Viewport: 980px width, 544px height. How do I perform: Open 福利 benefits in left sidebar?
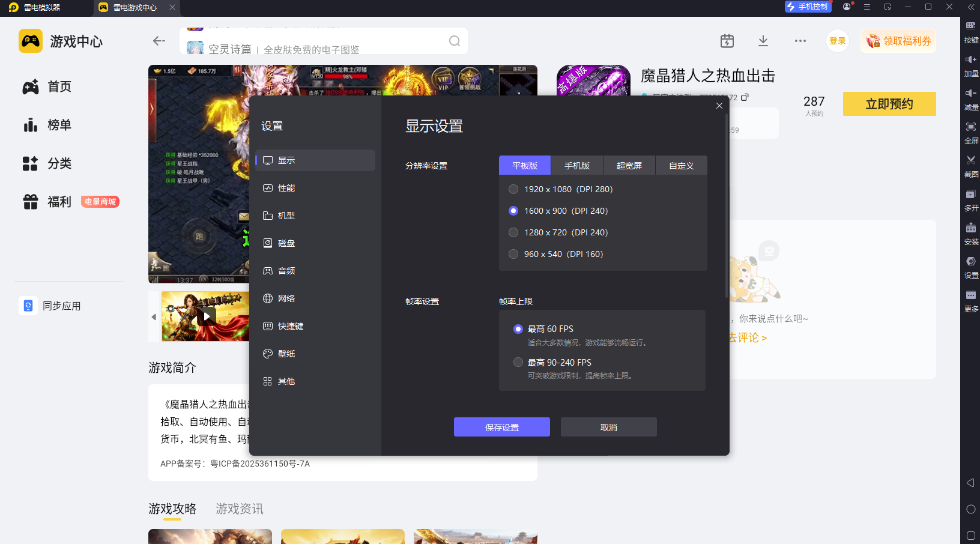(x=47, y=202)
